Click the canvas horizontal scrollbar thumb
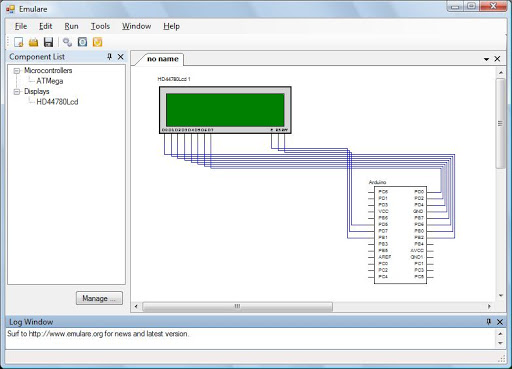 (237, 306)
